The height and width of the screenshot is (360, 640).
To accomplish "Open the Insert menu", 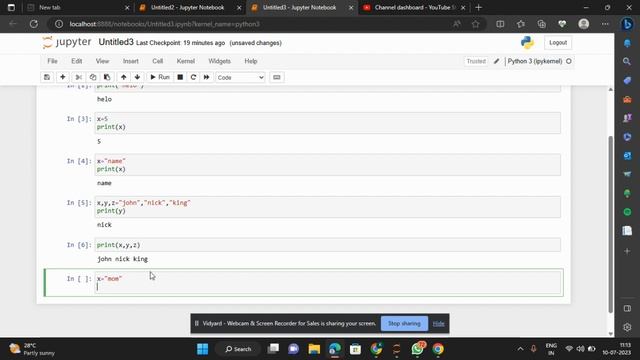I will tap(131, 61).
